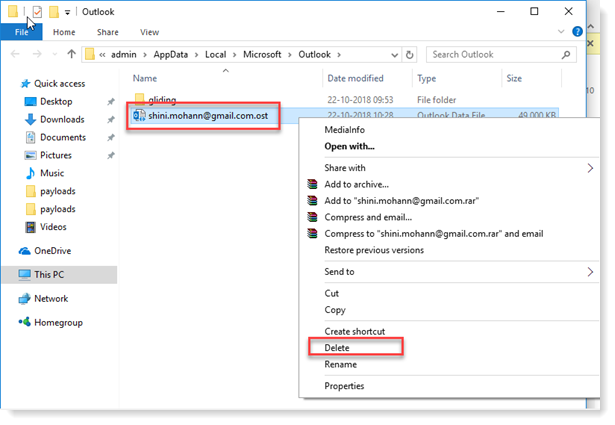This screenshot has width=615, height=425.
Task: Click AppData in the address breadcrumb
Action: coord(171,54)
